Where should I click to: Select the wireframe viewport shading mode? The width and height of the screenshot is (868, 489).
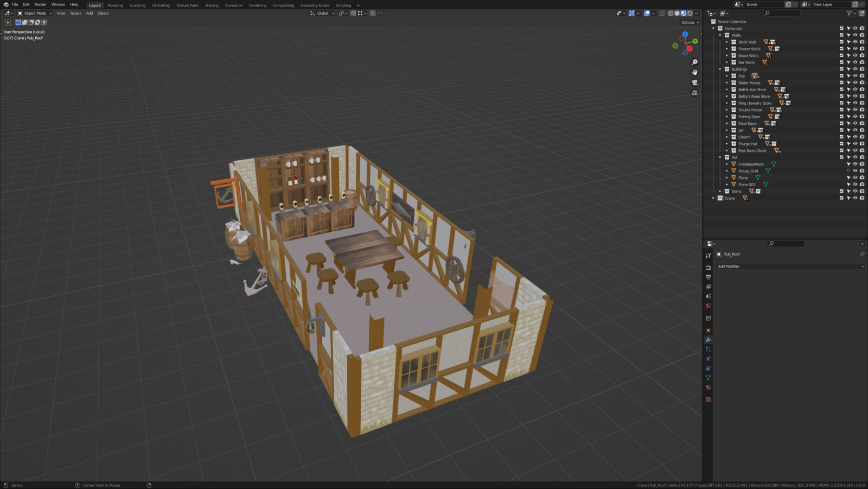coord(671,13)
